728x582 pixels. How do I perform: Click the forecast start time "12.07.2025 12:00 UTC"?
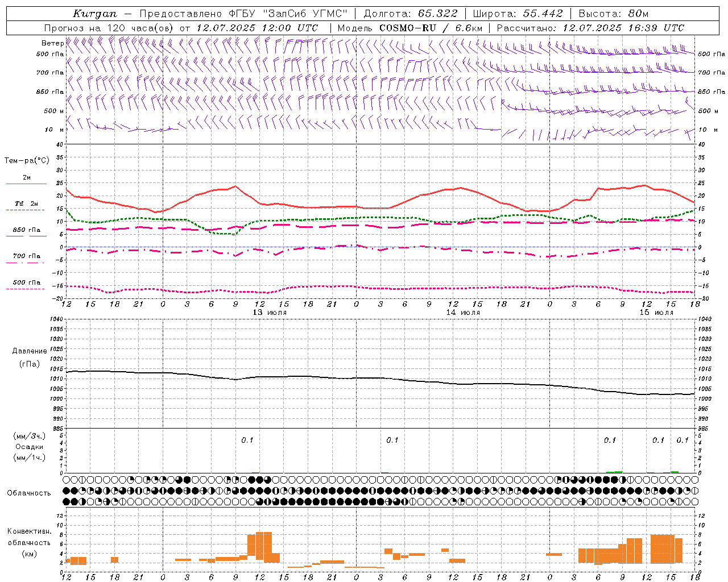[257, 28]
